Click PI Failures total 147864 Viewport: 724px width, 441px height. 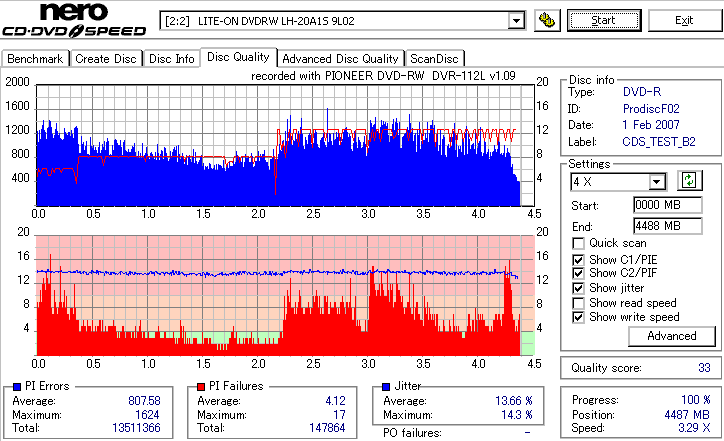pos(327,428)
